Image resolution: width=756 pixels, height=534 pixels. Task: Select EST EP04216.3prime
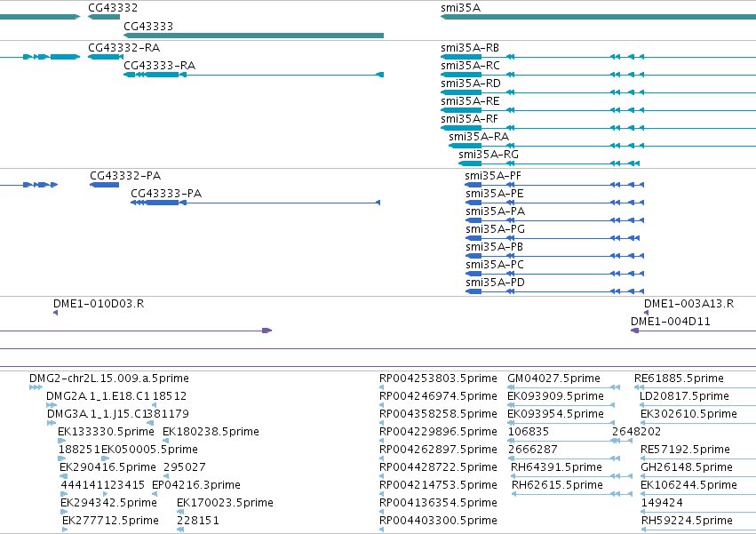point(195,485)
